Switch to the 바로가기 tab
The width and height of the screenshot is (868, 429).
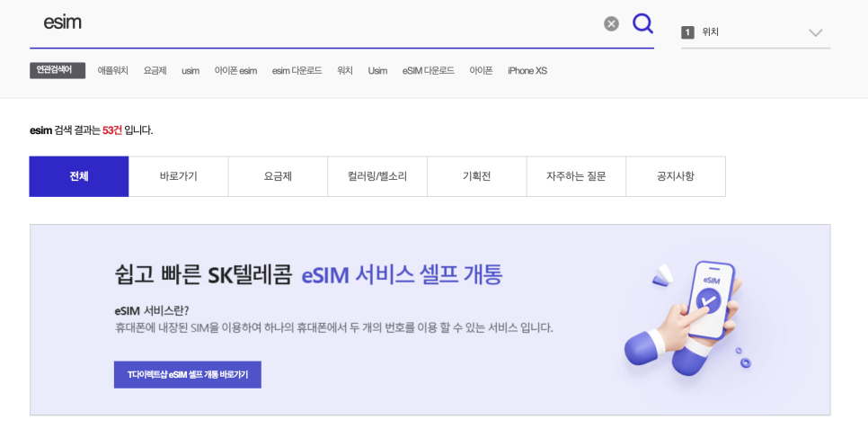178,176
